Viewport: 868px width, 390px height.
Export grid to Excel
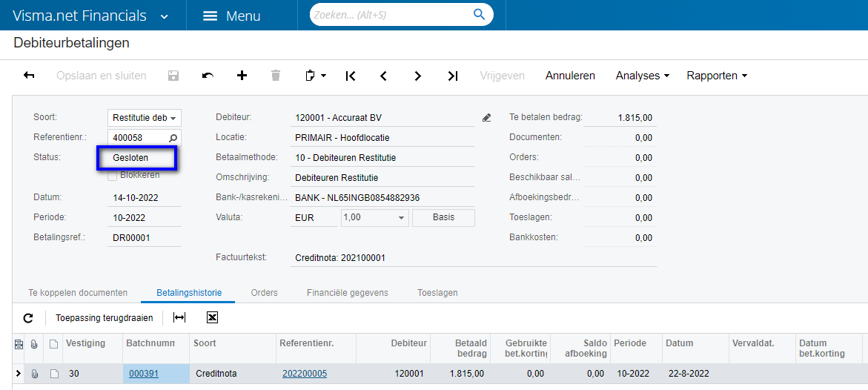point(213,317)
